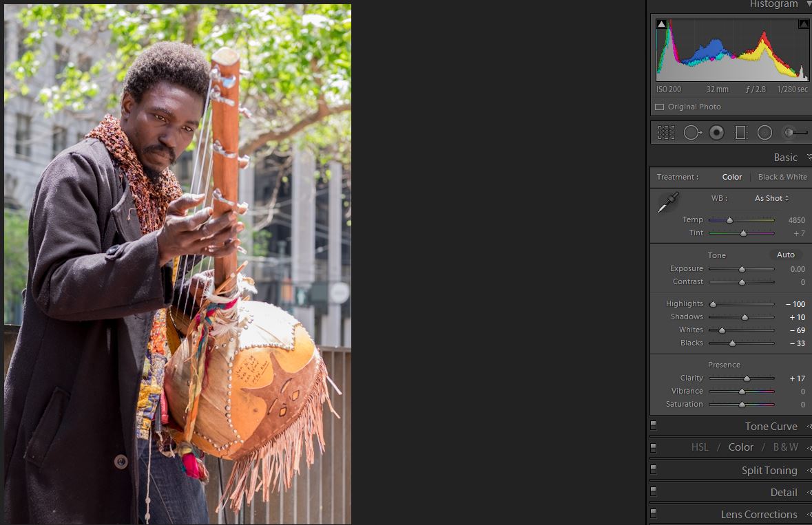Open the Adjustment Brush tool

tap(795, 133)
